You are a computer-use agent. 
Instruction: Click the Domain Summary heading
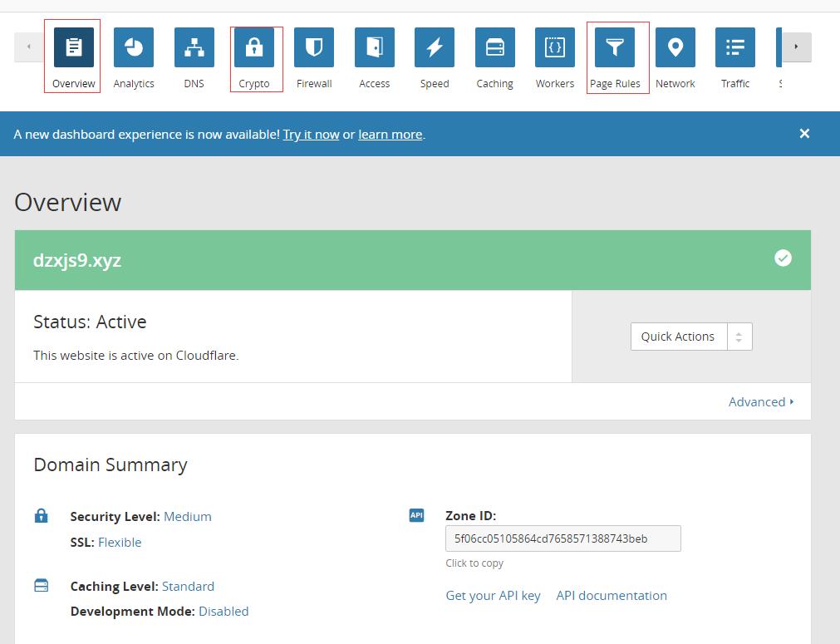pos(111,465)
